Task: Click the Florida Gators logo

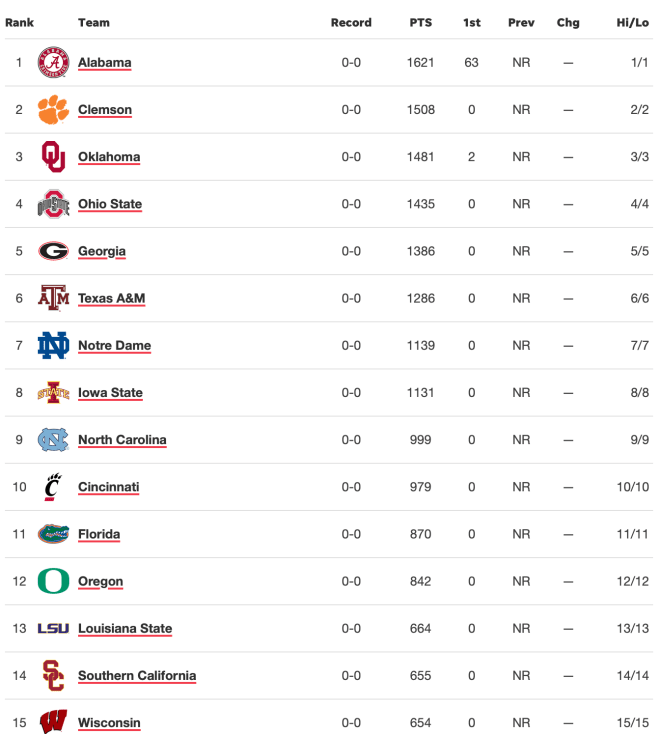Action: click(x=53, y=534)
